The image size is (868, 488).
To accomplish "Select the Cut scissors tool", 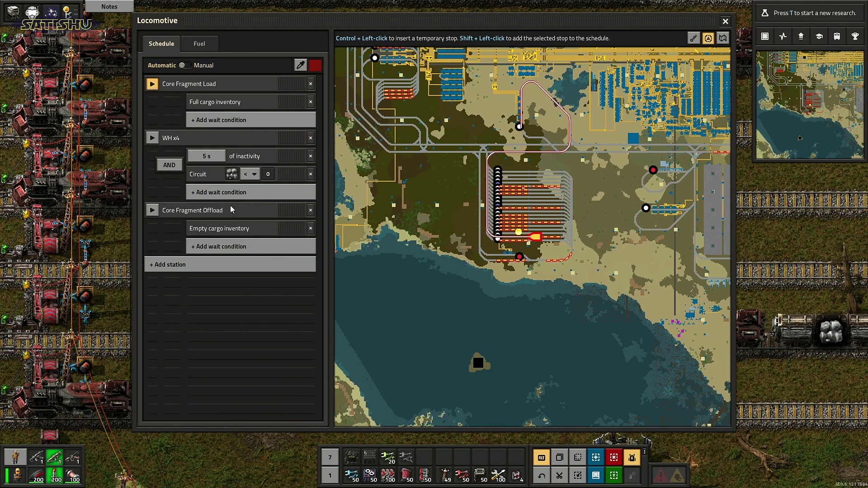I will pos(559,475).
